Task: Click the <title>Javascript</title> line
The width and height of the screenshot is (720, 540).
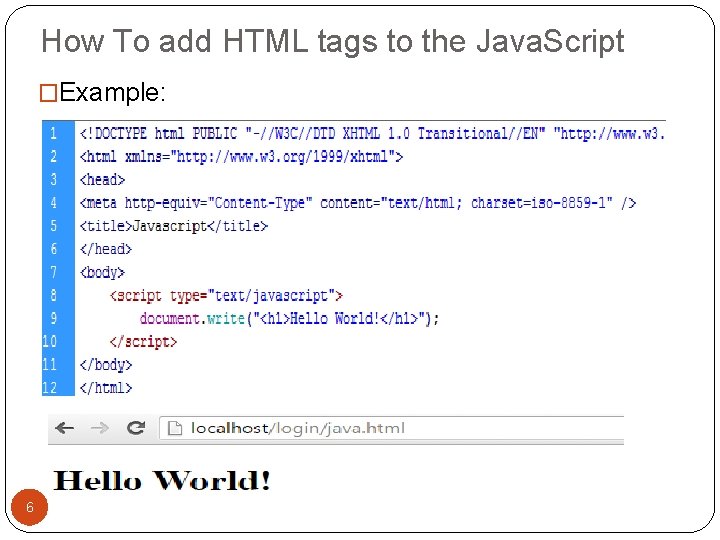Action: point(174,226)
